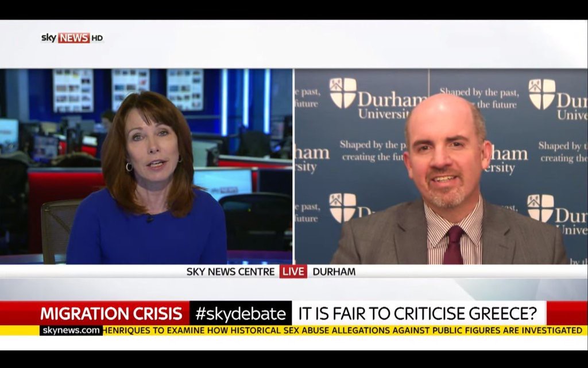Click the "MIGRATION CRISIS" red banner

coord(95,313)
